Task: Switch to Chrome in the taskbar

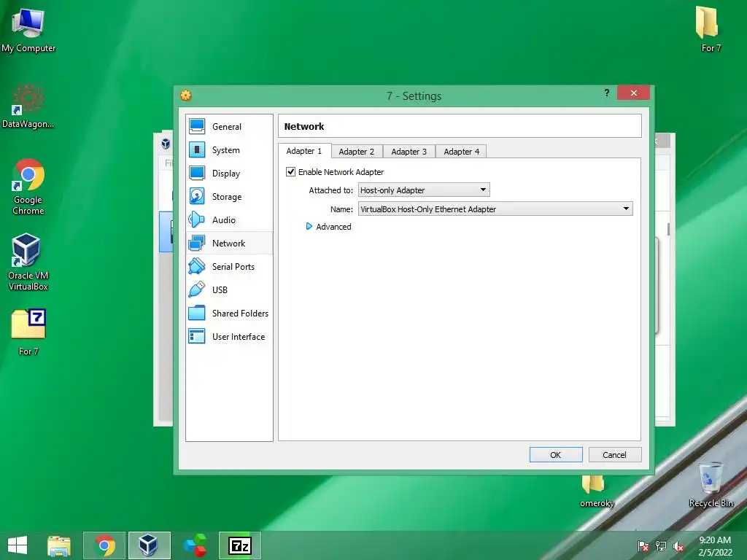Action: click(104, 545)
